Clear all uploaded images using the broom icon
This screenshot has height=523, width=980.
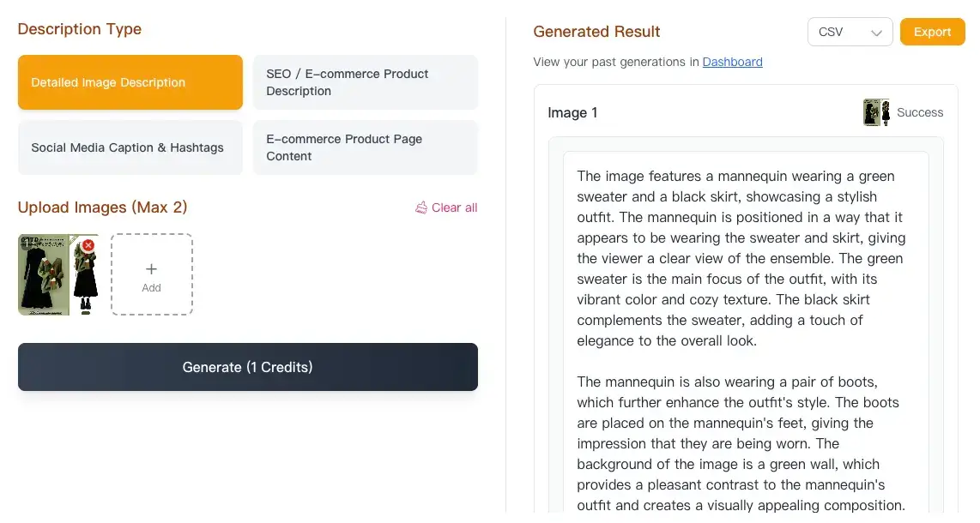tap(421, 207)
